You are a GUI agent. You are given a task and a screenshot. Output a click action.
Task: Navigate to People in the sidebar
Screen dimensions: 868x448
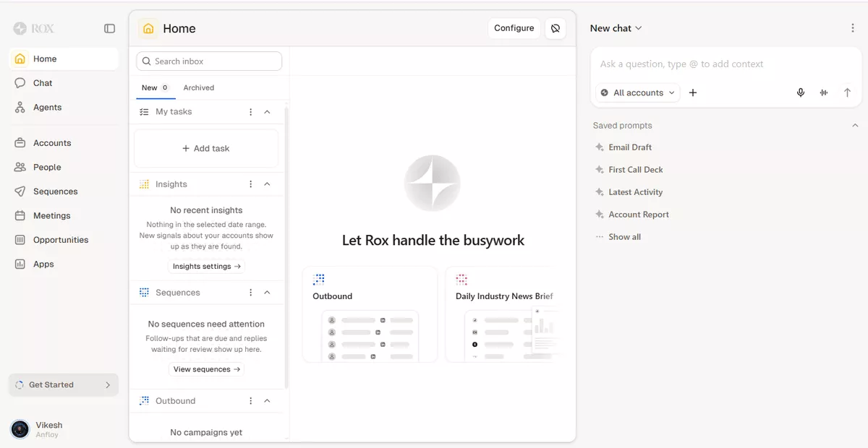(x=64, y=167)
